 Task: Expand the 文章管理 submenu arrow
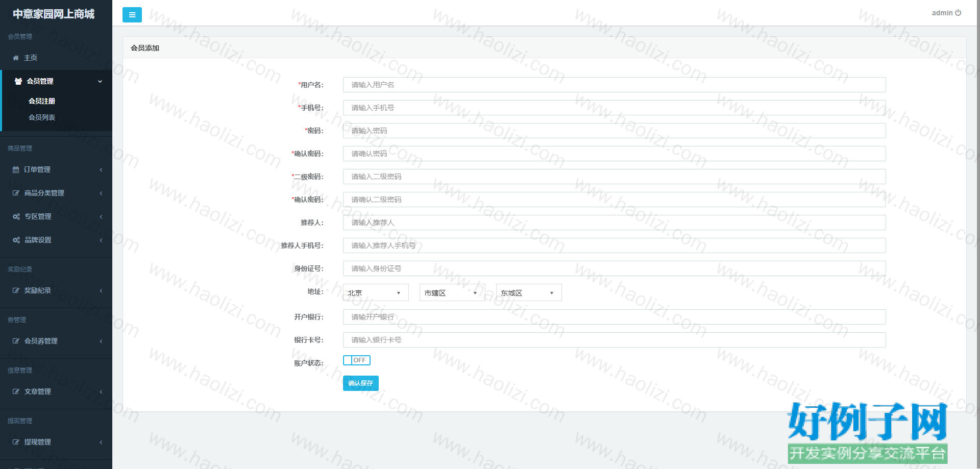pyautogui.click(x=101, y=391)
